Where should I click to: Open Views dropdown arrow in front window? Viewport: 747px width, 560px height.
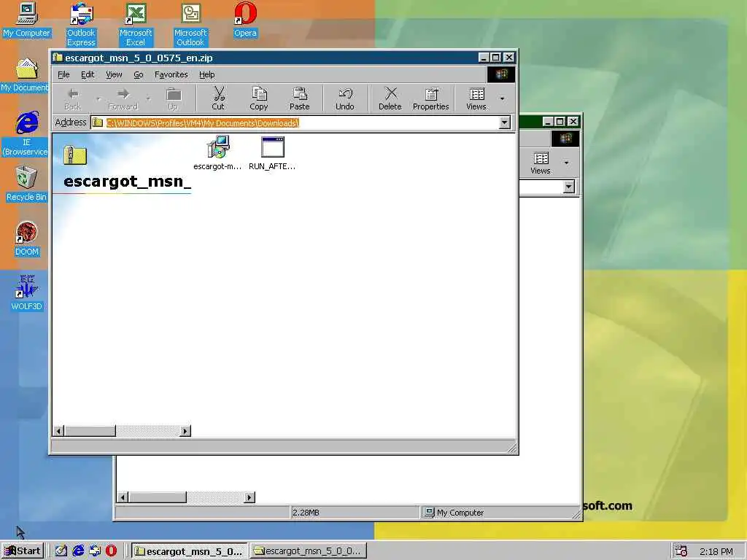click(x=502, y=98)
